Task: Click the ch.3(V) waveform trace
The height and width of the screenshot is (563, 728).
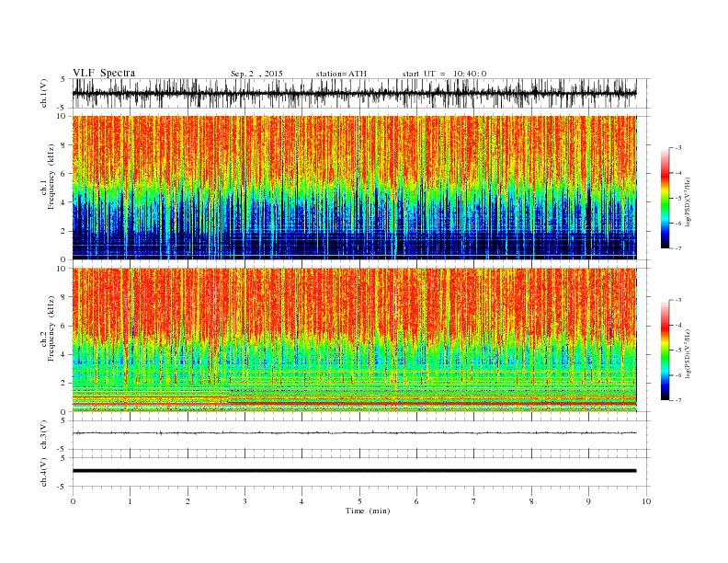Action: coord(354,433)
